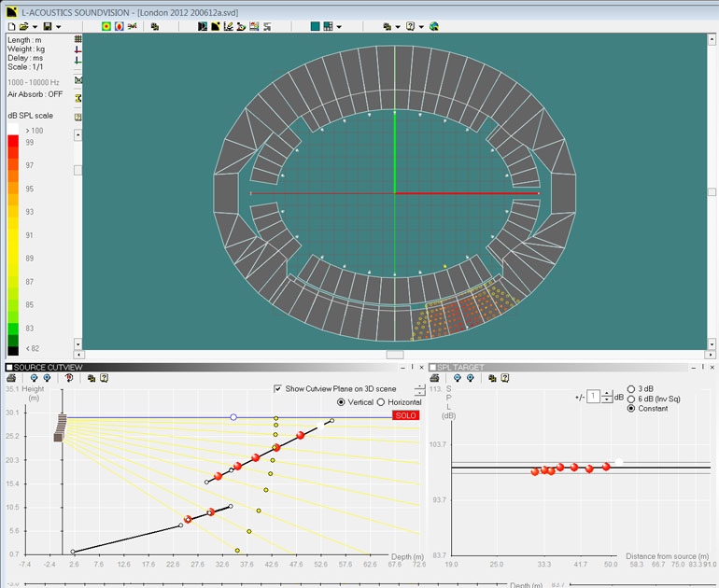Expand the help dropdown arrow

point(421,27)
